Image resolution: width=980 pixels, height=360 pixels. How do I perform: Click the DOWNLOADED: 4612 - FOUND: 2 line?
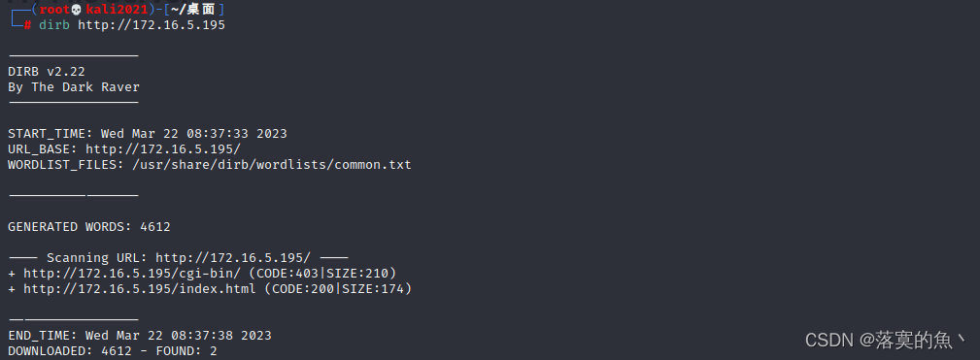click(113, 351)
